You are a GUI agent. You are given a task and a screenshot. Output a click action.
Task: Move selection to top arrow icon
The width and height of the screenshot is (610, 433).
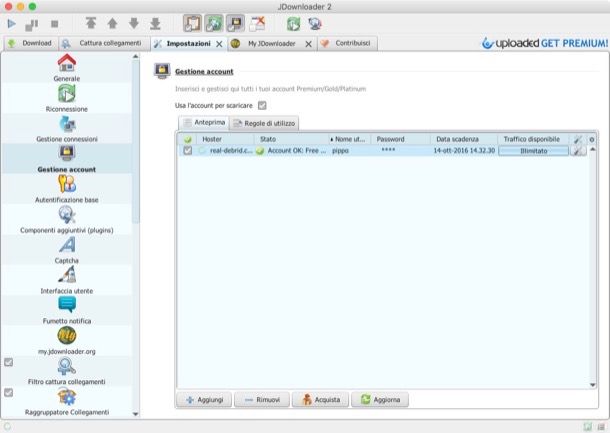(91, 23)
